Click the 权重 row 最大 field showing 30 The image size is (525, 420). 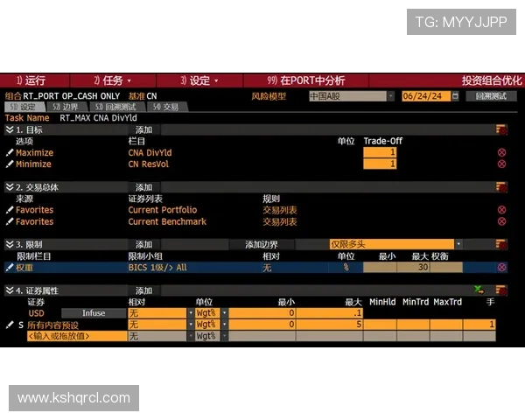coord(413,267)
